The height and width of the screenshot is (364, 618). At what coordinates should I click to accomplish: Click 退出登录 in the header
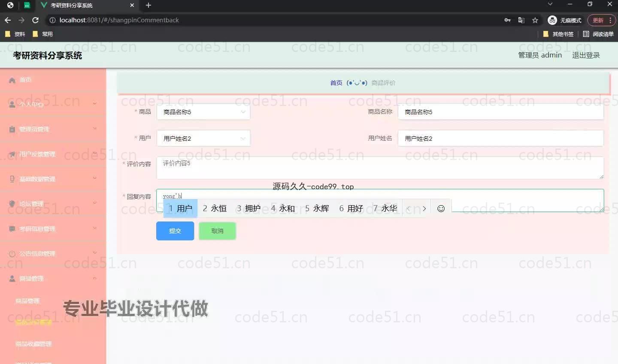click(x=586, y=55)
